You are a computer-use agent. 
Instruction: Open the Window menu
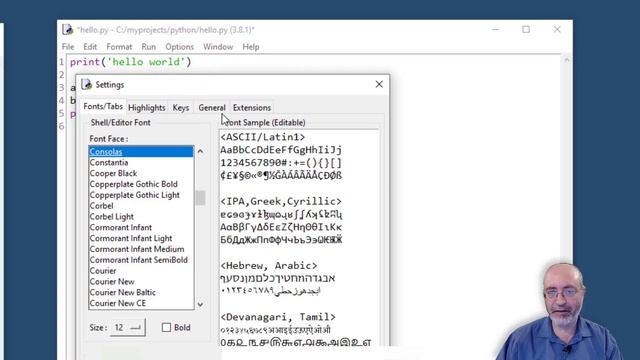coord(218,47)
